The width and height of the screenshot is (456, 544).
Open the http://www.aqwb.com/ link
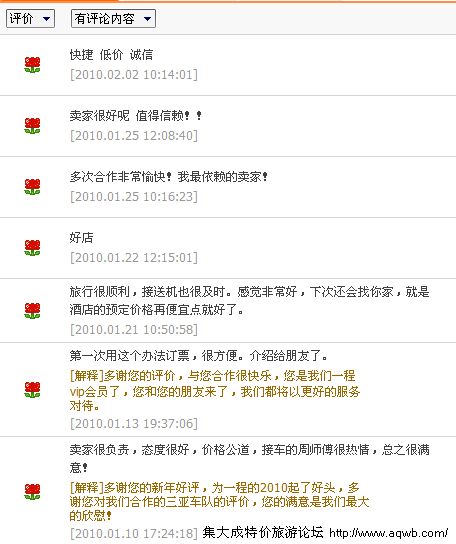pos(389,533)
